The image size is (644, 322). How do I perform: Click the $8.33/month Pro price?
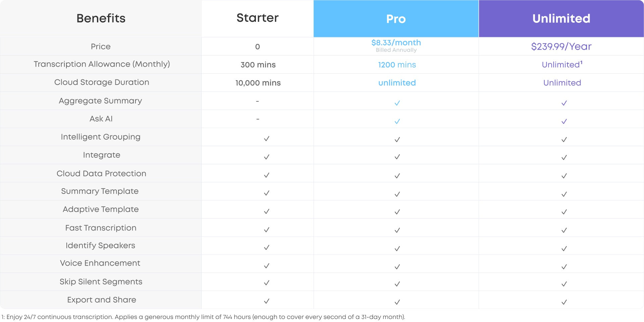point(396,43)
